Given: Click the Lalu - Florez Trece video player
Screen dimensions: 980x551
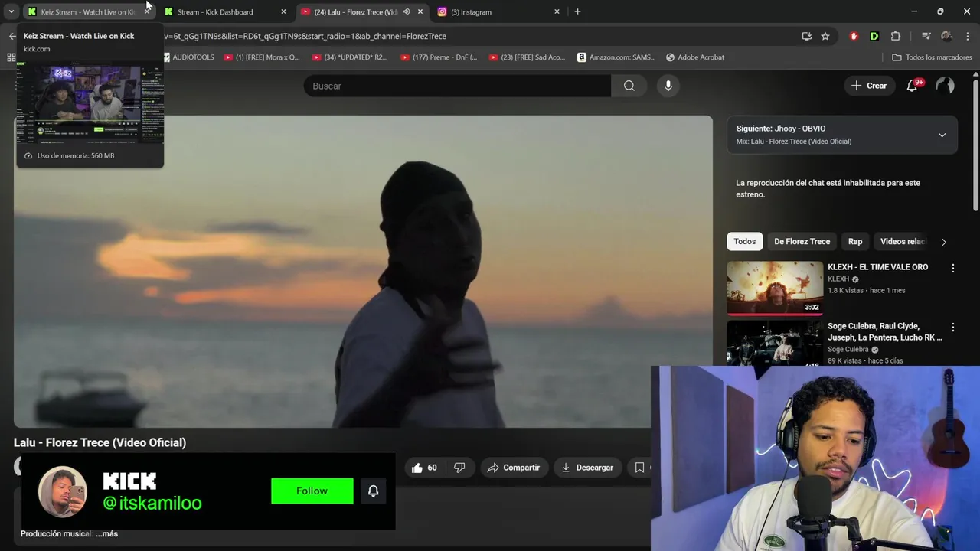Looking at the screenshot, I should coord(363,272).
